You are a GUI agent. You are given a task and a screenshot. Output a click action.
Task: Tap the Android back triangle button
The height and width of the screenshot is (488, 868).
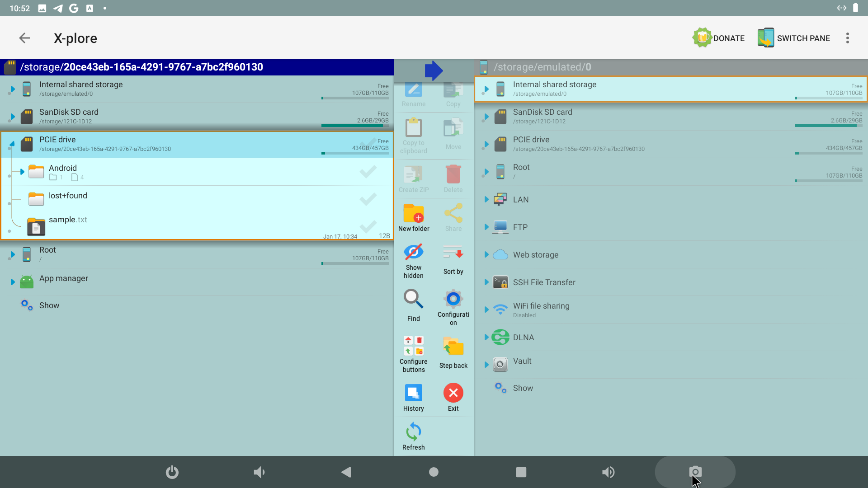tap(346, 472)
